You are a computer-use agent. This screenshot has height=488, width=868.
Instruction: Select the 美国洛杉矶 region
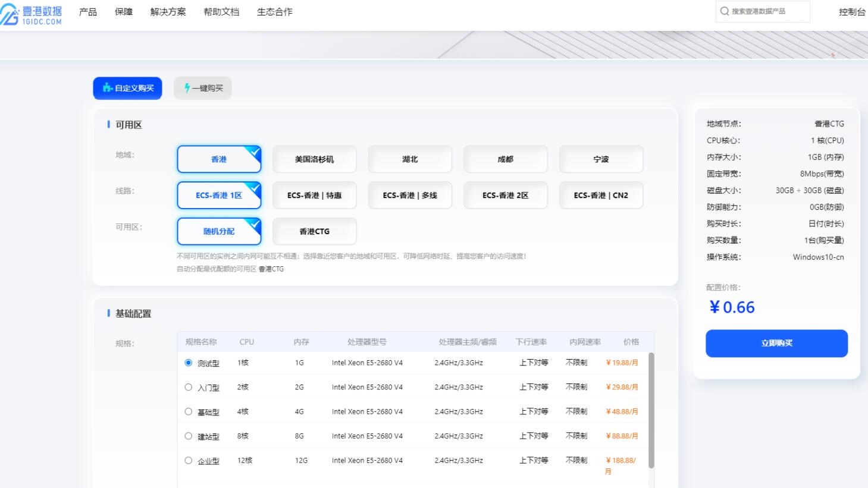click(x=314, y=159)
